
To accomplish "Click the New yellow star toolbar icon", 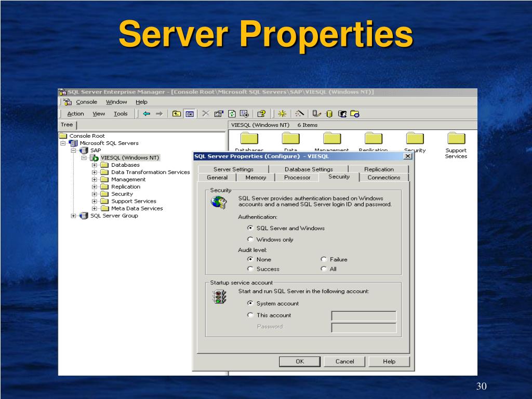I will coord(282,114).
